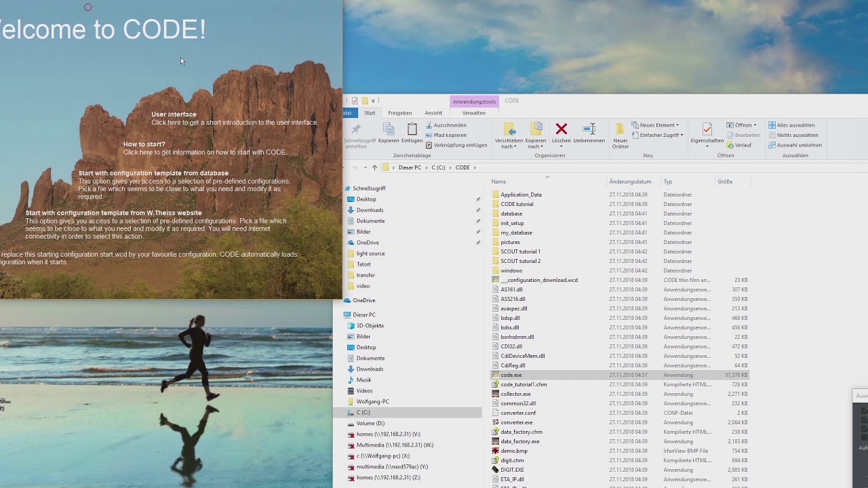The height and width of the screenshot is (488, 868).
Task: Switch to the Verwalten ribbon tab
Action: point(474,113)
